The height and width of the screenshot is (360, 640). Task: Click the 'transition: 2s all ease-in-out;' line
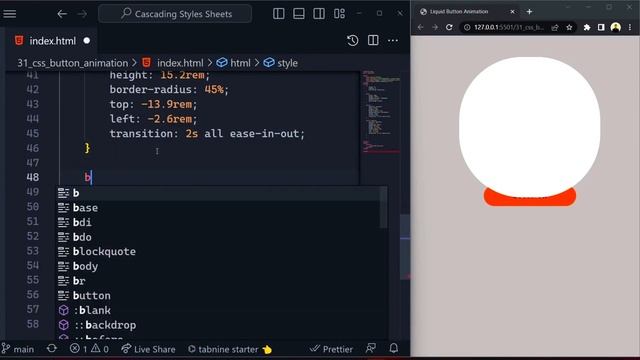[207, 133]
